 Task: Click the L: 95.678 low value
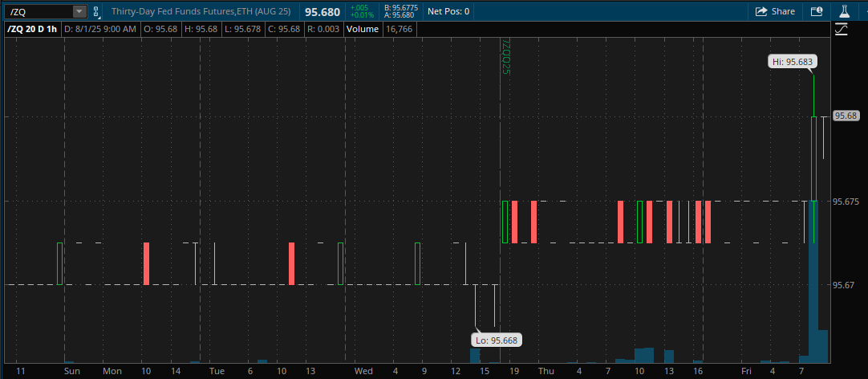click(x=242, y=30)
